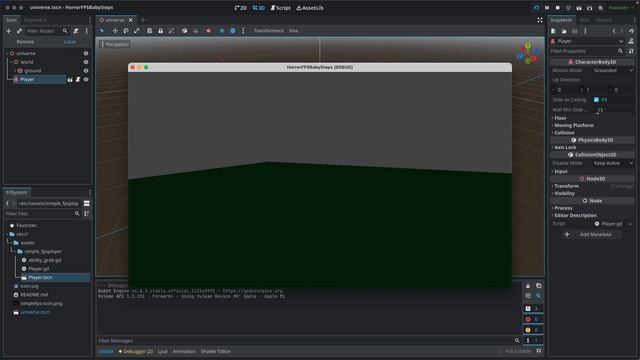Hide the ground node
Screen dimensions: 640x360
[x=86, y=71]
